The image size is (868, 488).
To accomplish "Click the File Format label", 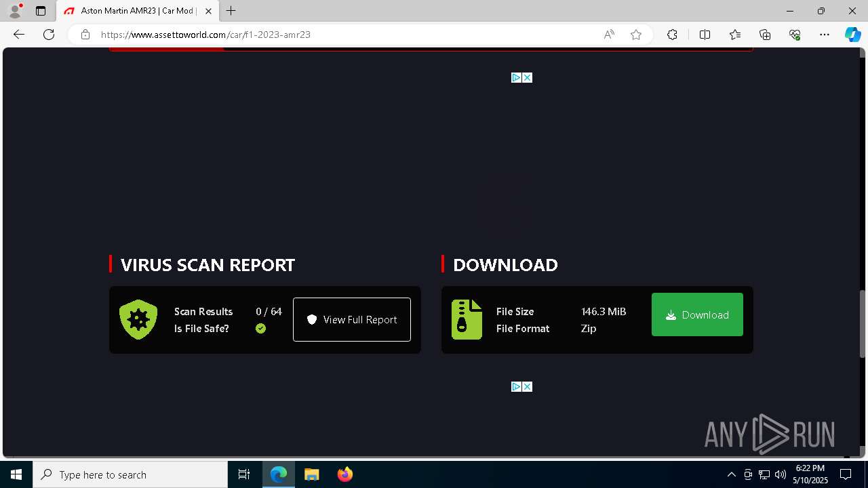I will pyautogui.click(x=523, y=329).
